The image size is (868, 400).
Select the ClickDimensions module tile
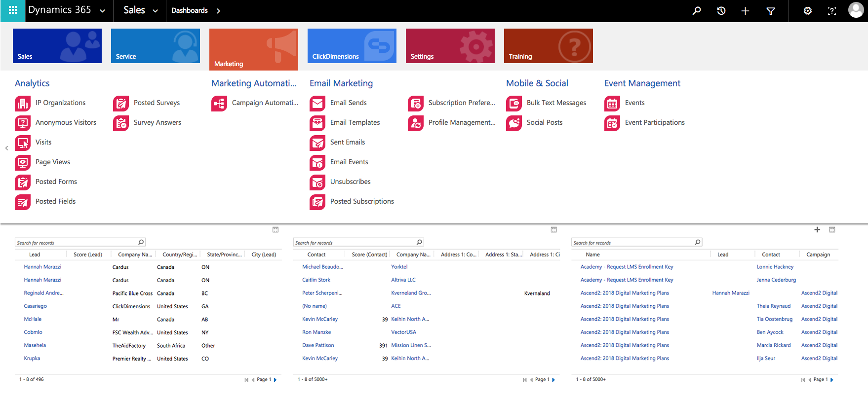(x=352, y=46)
